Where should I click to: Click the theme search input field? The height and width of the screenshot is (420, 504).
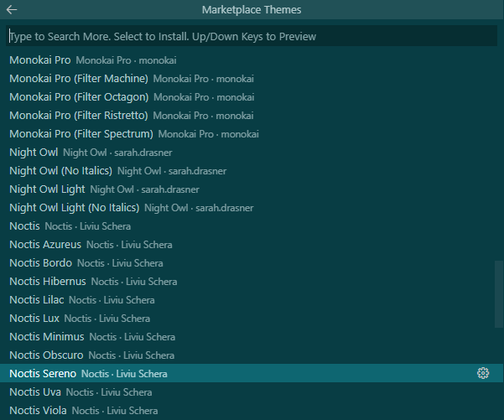pos(252,37)
